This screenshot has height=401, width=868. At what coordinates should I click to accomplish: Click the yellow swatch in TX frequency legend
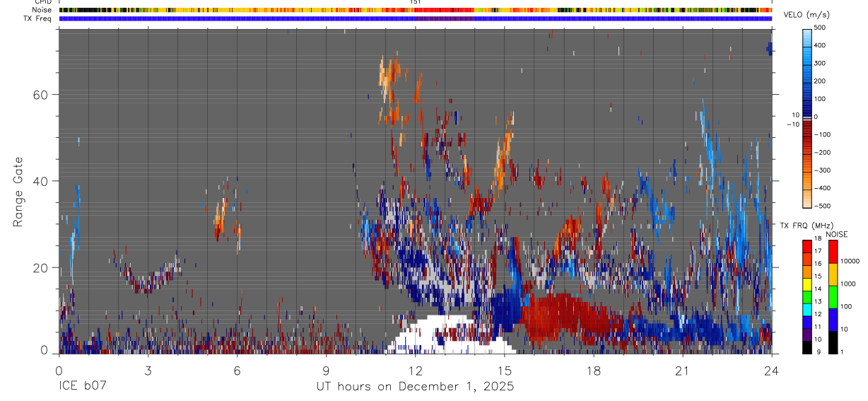coord(807,283)
